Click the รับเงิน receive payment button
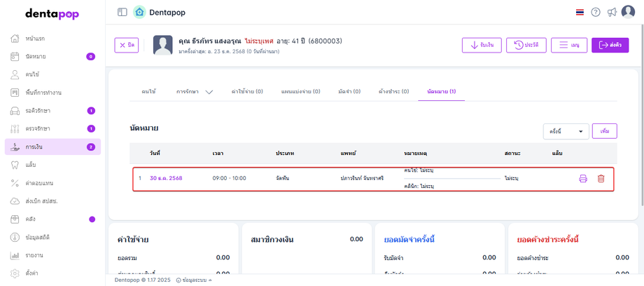Image resolution: width=644 pixels, height=286 pixels. pos(482,45)
